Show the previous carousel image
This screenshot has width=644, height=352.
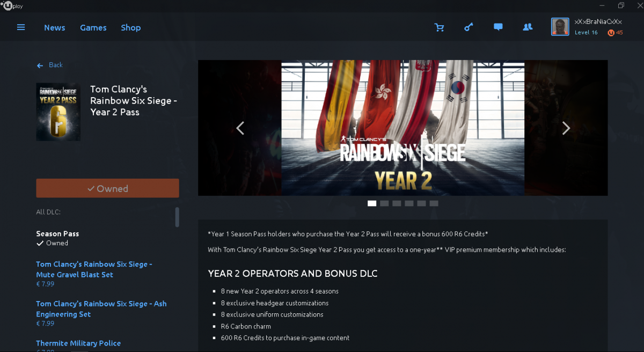pyautogui.click(x=240, y=128)
